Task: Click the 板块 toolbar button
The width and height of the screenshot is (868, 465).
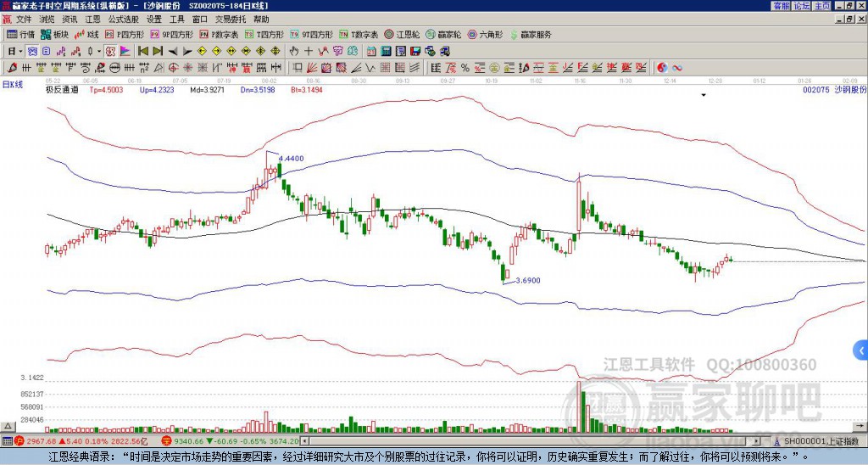Action: pos(54,34)
